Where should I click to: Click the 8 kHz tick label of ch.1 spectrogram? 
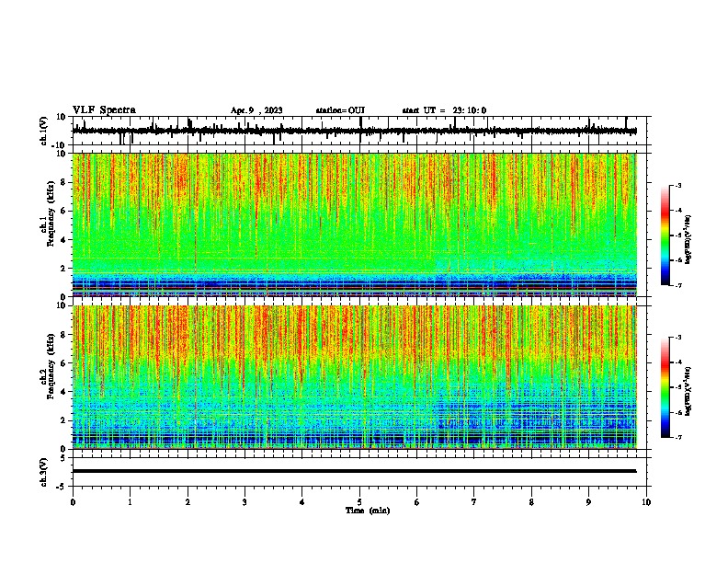pos(63,182)
